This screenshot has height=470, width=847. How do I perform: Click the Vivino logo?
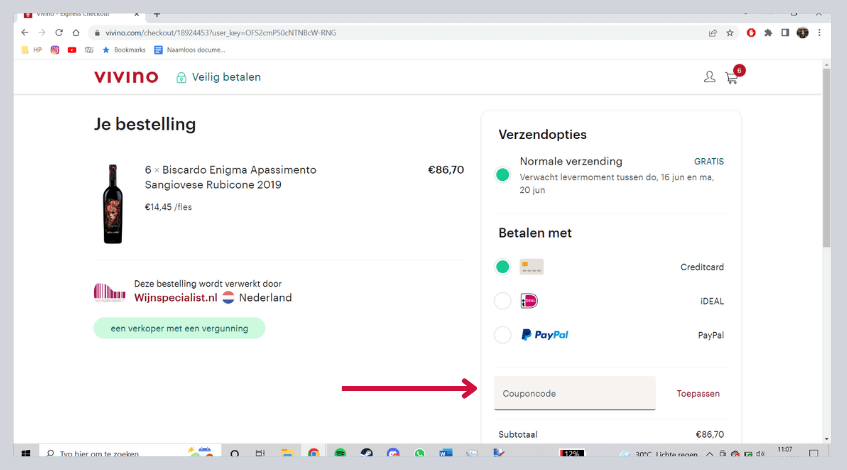(x=126, y=77)
